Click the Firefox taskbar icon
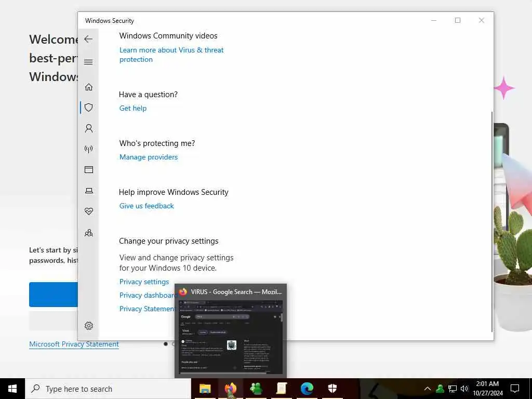This screenshot has width=532, height=399. click(231, 389)
